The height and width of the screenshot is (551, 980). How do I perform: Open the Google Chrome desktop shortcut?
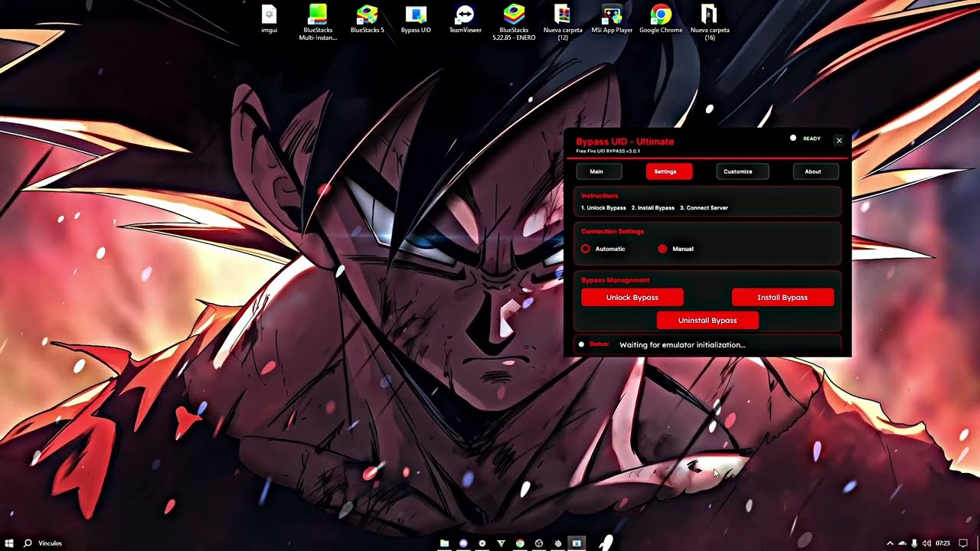point(661,19)
